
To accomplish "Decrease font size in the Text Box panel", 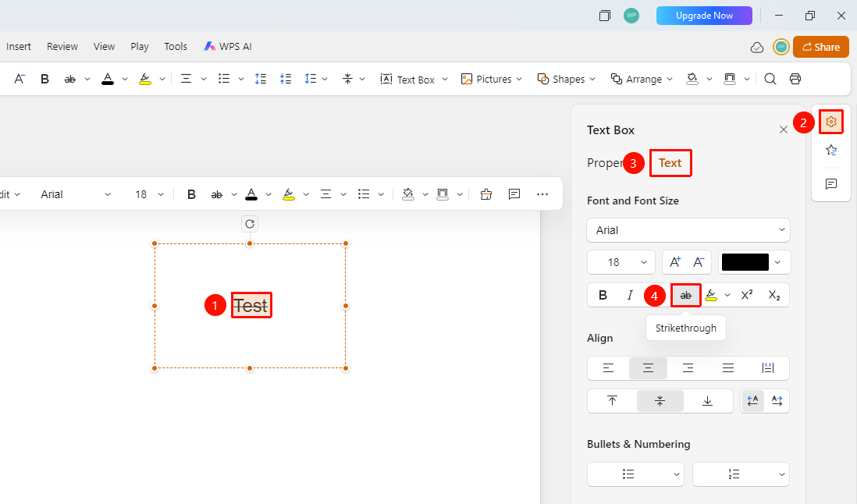I will 699,262.
